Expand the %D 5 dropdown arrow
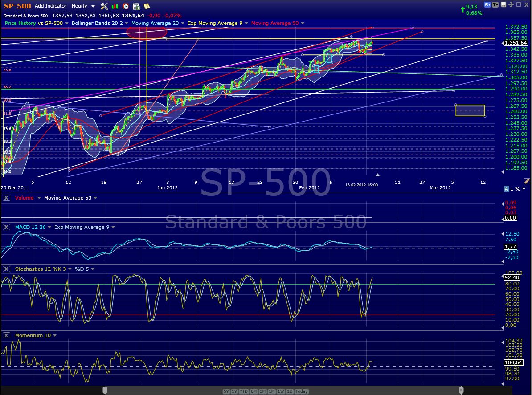This screenshot has height=395, width=532. pyautogui.click(x=93, y=269)
